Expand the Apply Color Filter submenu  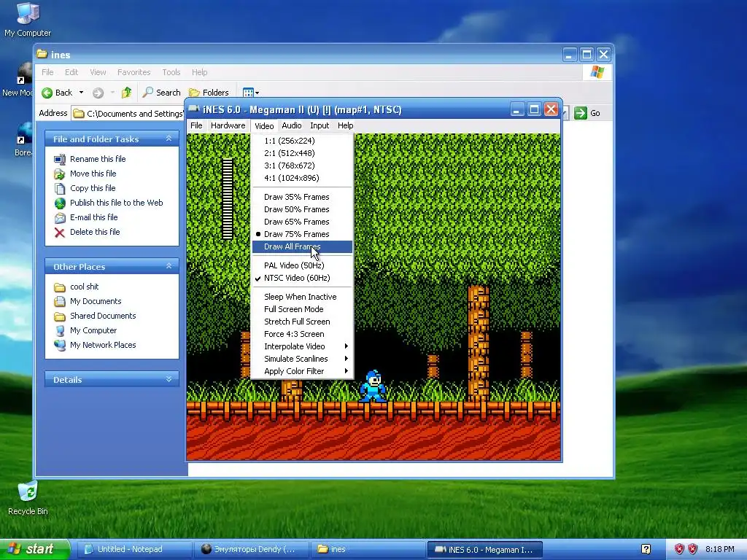tap(302, 371)
